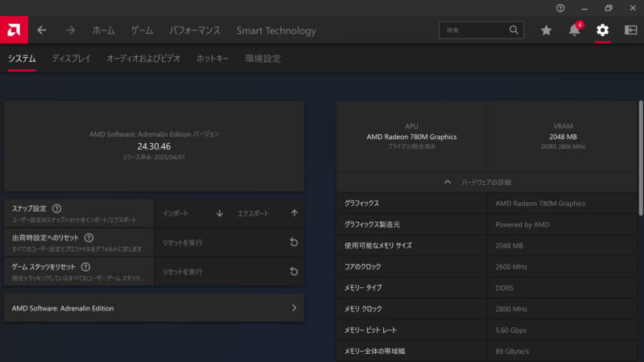Switch to the ディスプレイ tab
Image resolution: width=644 pixels, height=362 pixels.
(x=71, y=59)
